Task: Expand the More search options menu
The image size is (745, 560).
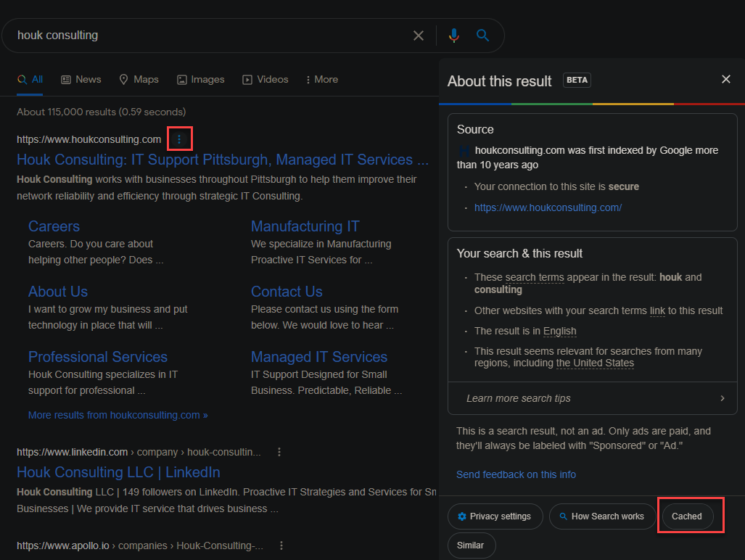Action: click(321, 79)
